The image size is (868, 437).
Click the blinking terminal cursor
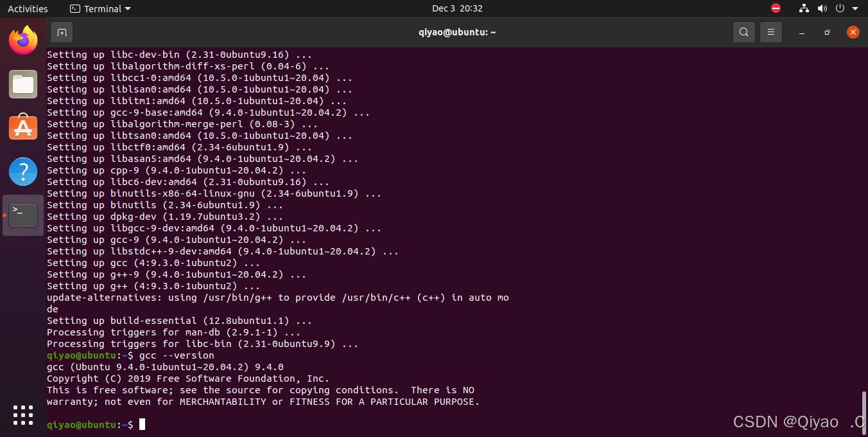click(141, 424)
